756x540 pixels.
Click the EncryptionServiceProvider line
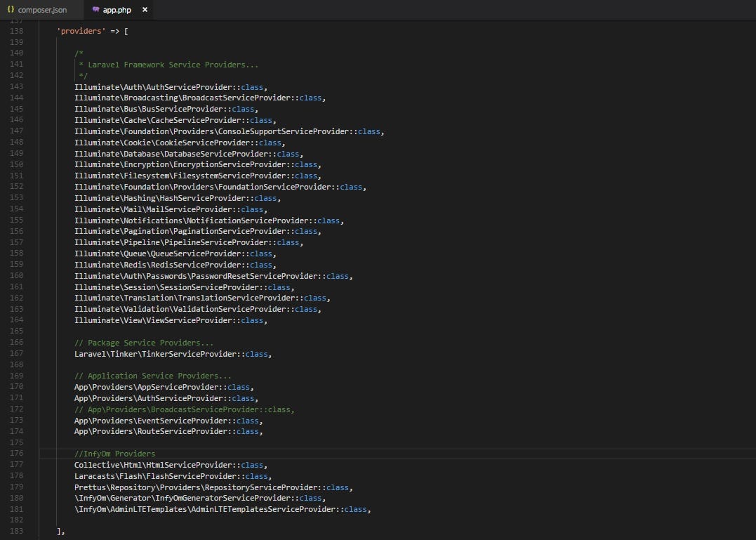(198, 165)
